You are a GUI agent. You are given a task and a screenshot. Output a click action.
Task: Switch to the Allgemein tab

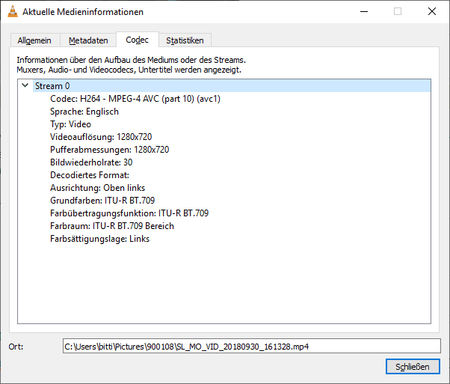34,40
